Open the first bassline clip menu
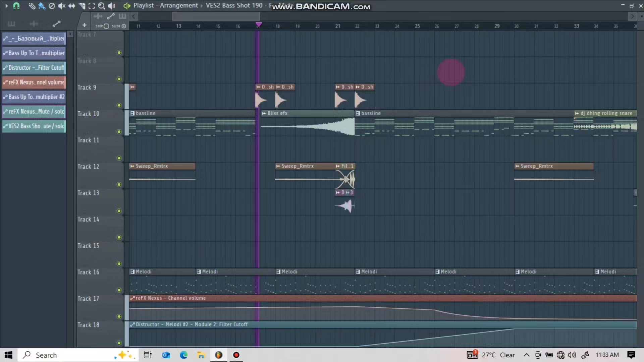The image size is (644, 362). [132, 113]
